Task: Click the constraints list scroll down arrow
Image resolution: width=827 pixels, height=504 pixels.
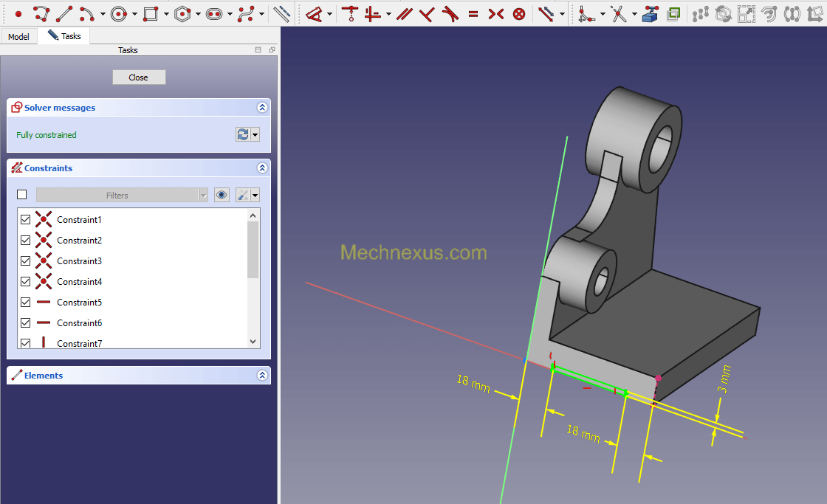Action: click(x=253, y=342)
